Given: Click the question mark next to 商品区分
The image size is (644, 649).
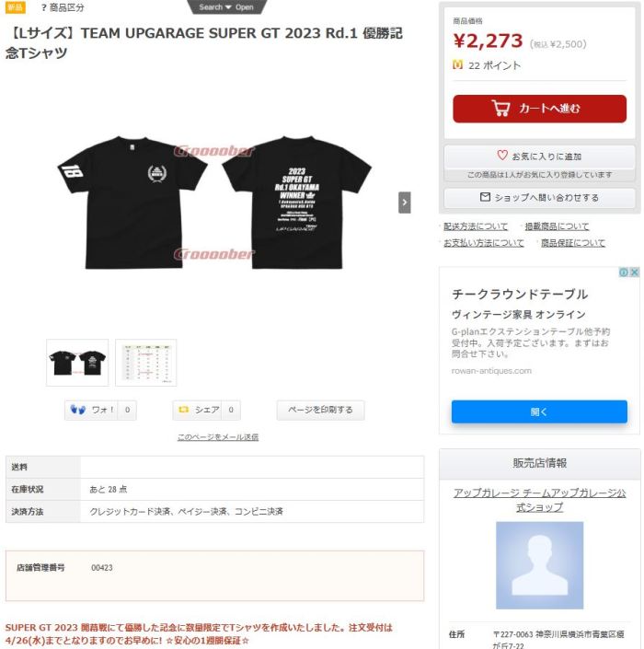Looking at the screenshot, I should [44, 7].
